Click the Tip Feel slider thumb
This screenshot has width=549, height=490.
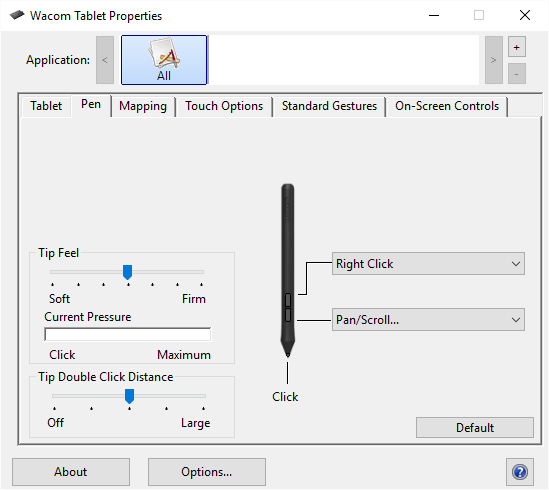(x=127, y=272)
